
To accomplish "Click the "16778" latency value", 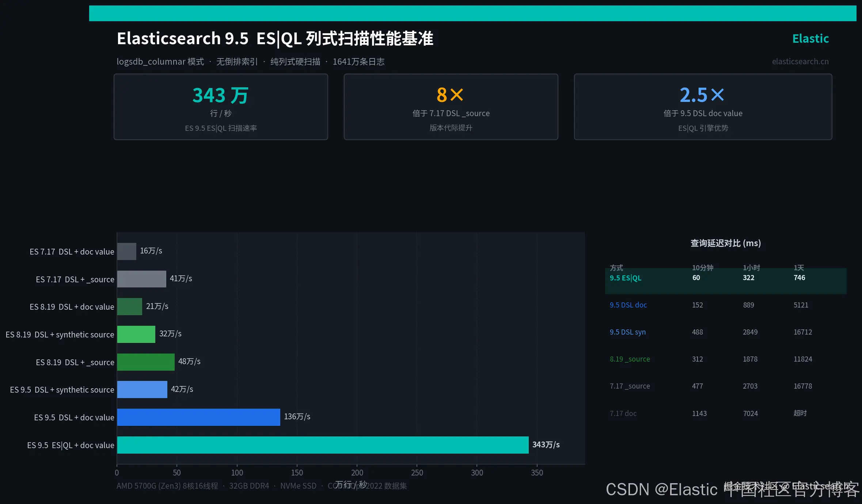I will [x=803, y=386].
